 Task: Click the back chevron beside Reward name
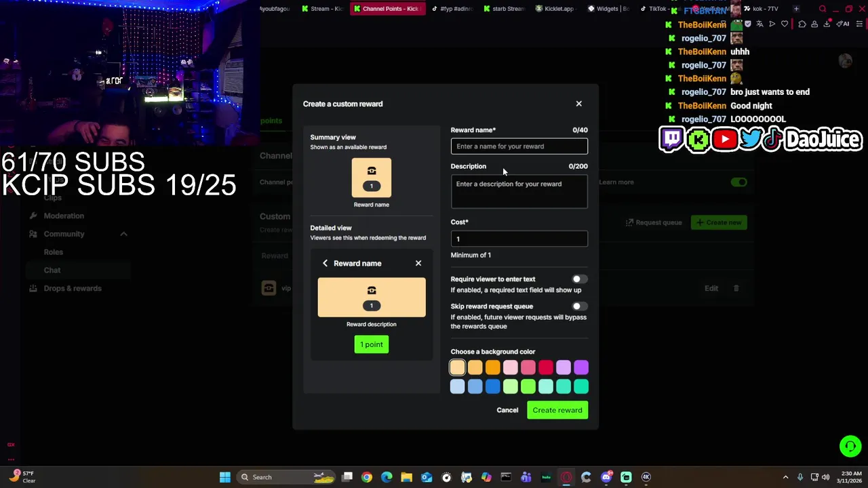325,263
